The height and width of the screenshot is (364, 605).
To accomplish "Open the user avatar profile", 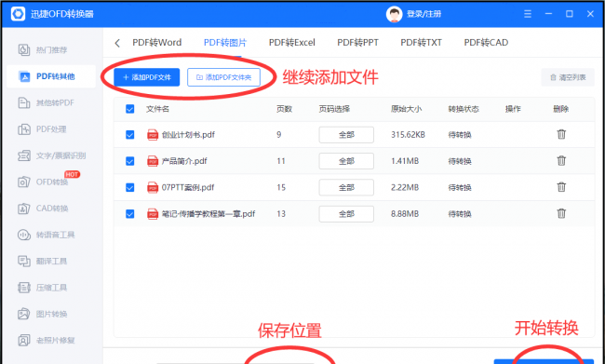I will 394,14.
